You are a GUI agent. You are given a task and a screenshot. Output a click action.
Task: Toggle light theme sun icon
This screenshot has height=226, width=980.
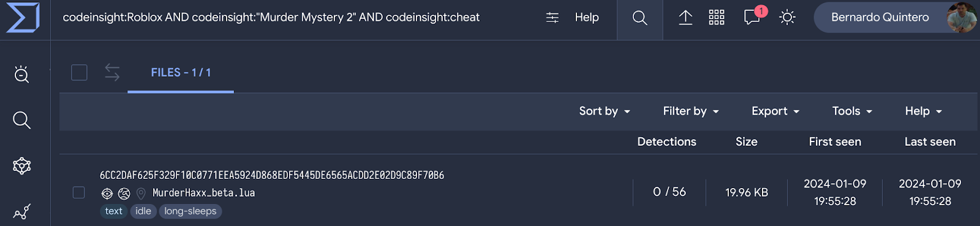click(x=788, y=18)
